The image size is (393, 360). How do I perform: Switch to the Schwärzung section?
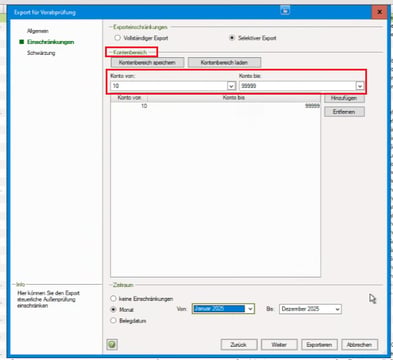point(41,53)
